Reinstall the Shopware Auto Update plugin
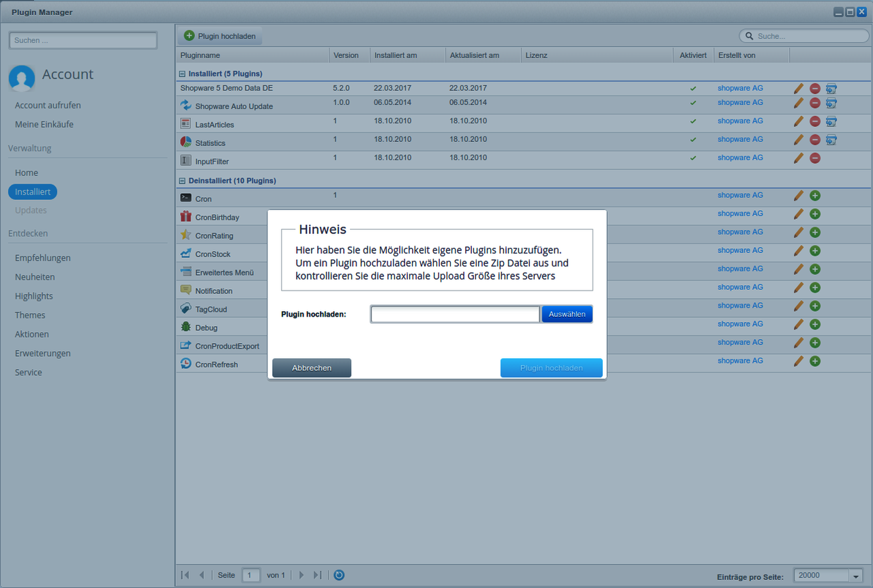This screenshot has width=873, height=588. (x=831, y=103)
